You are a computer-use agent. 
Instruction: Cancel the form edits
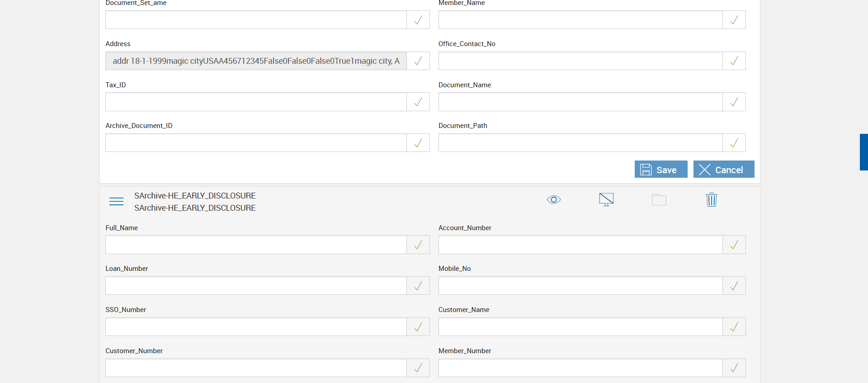click(723, 170)
